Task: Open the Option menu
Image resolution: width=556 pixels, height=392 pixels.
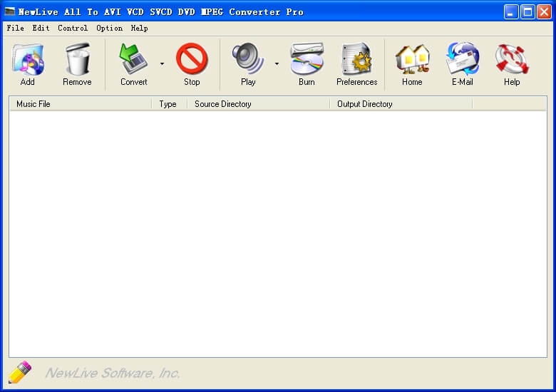Action: point(109,28)
